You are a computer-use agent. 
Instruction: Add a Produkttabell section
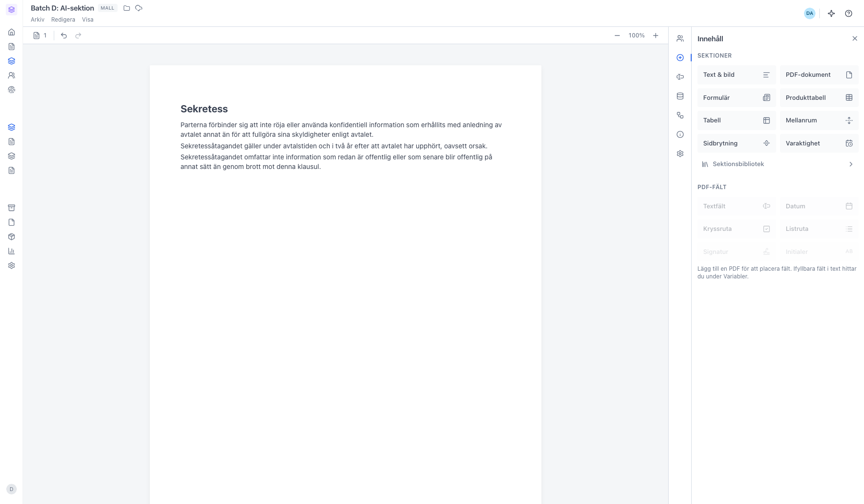click(819, 98)
